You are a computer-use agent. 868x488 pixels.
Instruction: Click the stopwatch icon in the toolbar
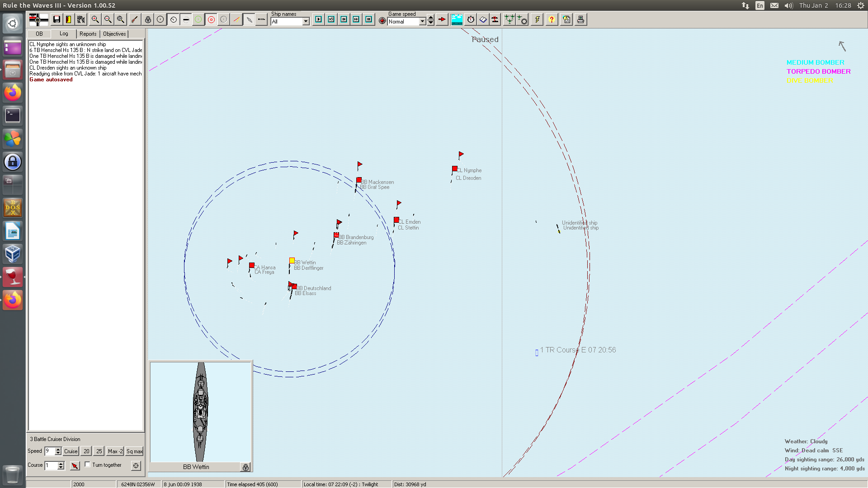[471, 19]
